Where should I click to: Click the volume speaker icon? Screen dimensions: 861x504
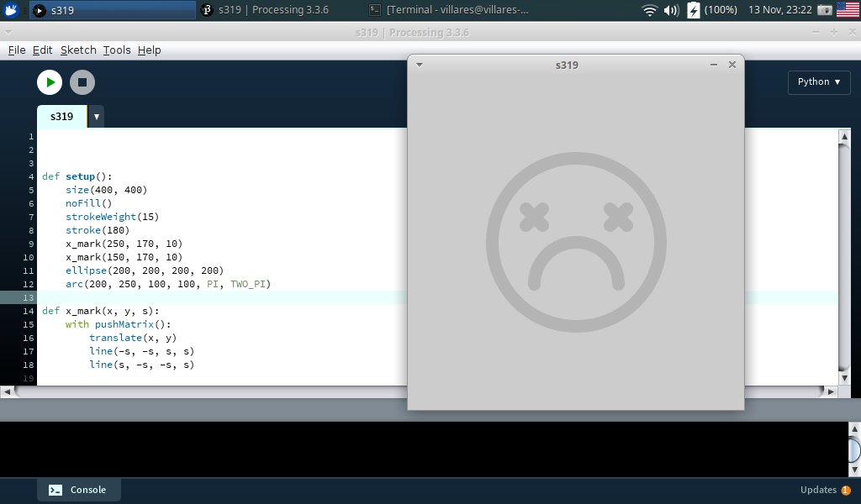pos(671,10)
